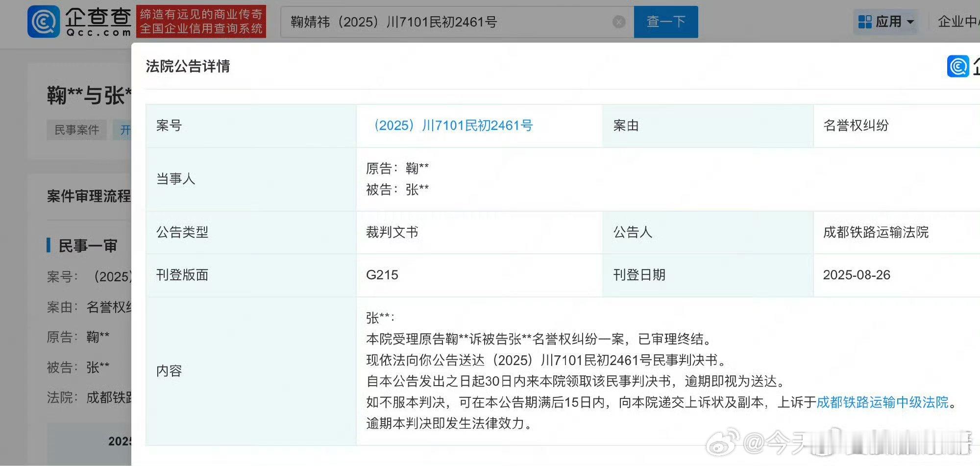The image size is (980, 466).
Task: Select the 刊登版面 label cell
Action: pyautogui.click(x=251, y=275)
